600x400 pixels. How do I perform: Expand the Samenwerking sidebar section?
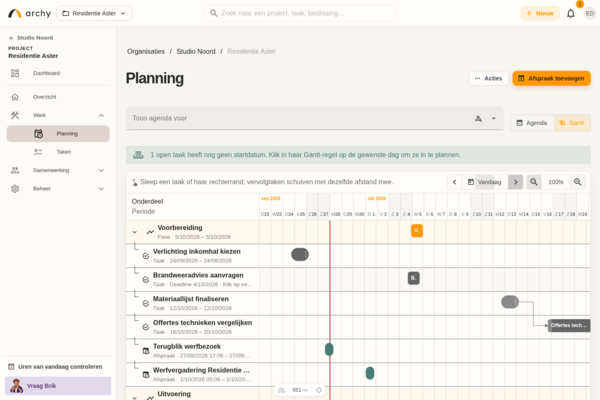58,170
